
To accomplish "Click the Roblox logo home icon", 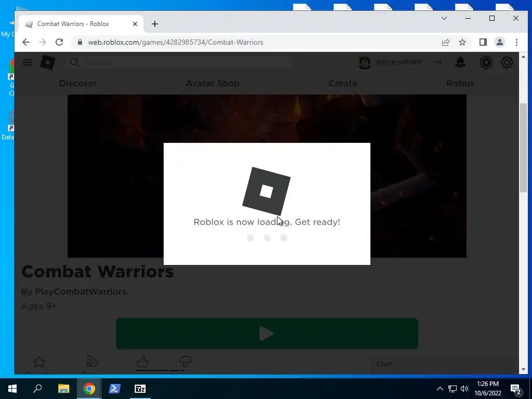I will click(48, 62).
